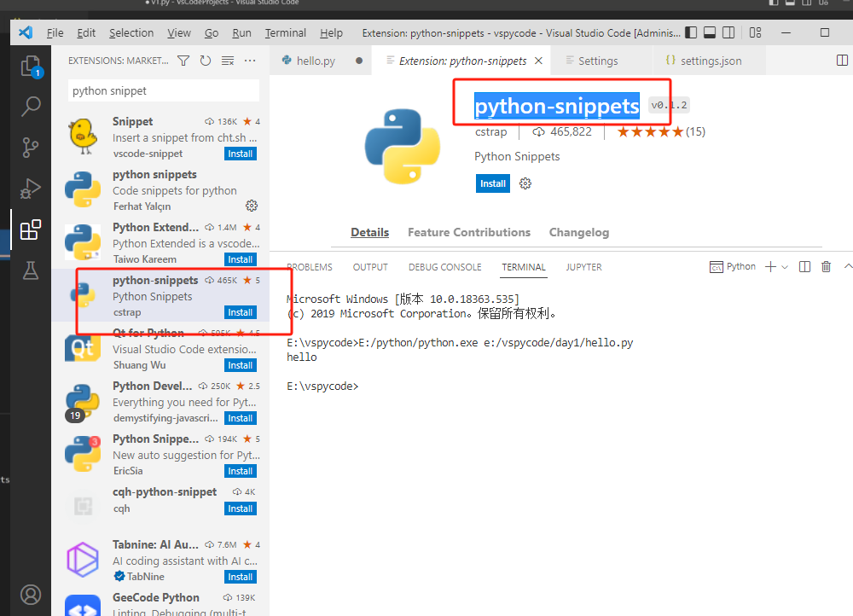Open the Go menu
853x616 pixels.
click(211, 32)
